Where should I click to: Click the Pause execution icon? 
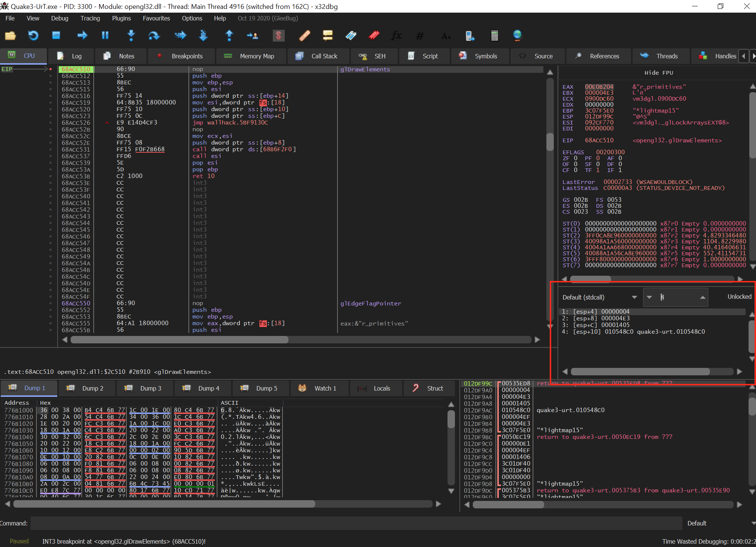click(x=105, y=35)
